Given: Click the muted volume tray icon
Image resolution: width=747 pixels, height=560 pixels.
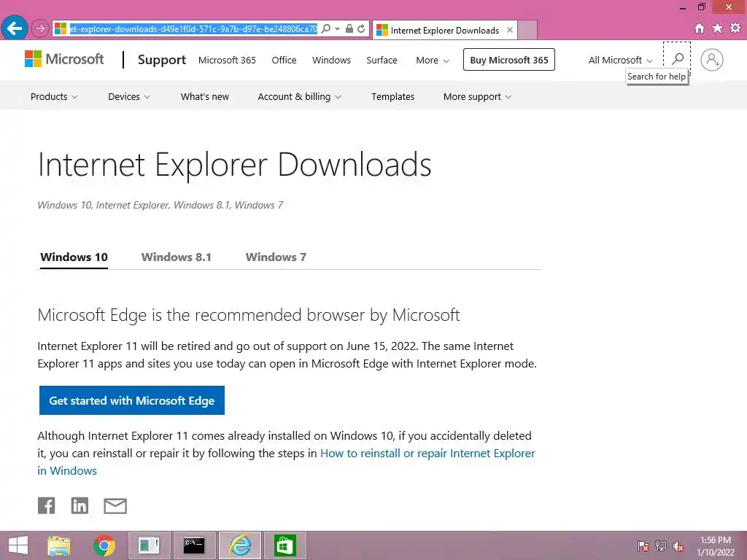Looking at the screenshot, I should [x=678, y=547].
